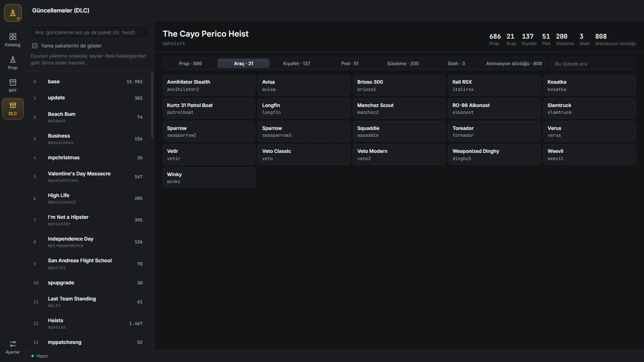Image resolution: width=644 pixels, height=362 pixels.
Task: Open the Annihilator Stealth vehicle card
Action: tap(208, 85)
